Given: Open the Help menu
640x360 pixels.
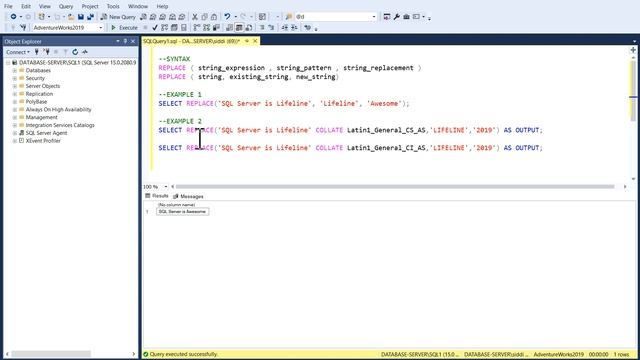Looking at the screenshot, I should 162,6.
